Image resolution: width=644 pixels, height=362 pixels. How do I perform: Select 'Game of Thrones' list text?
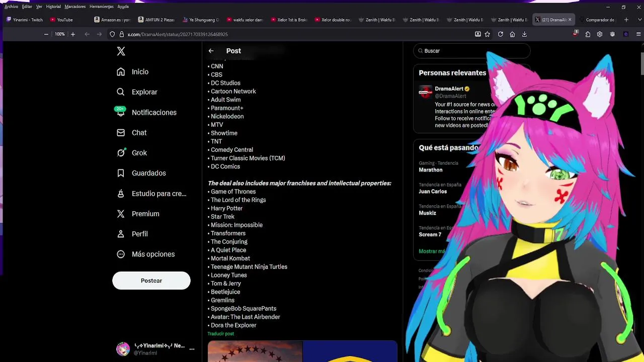(x=233, y=192)
